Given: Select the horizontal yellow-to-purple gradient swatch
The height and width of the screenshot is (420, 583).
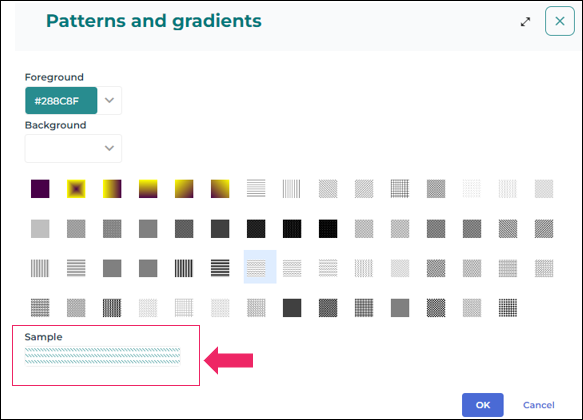Looking at the screenshot, I should [112, 189].
